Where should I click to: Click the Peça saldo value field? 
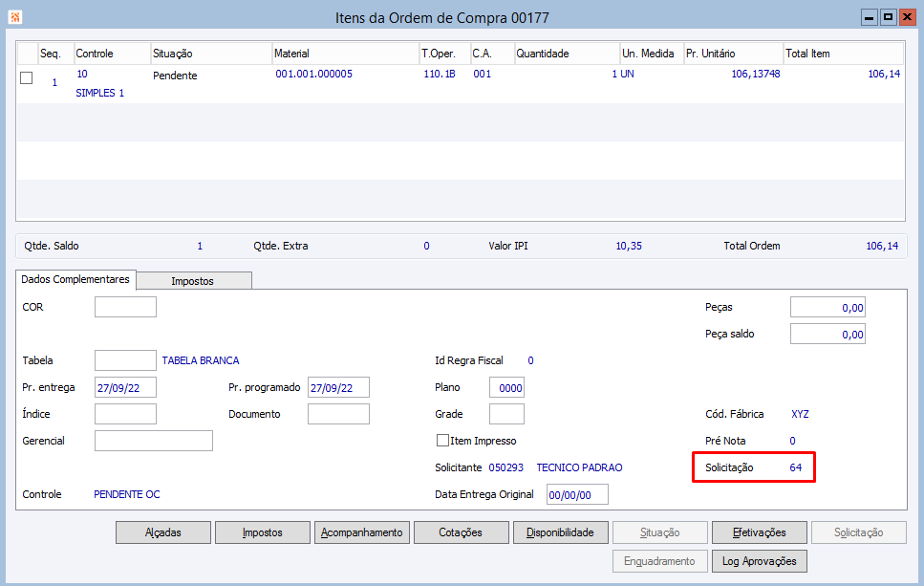click(827, 335)
